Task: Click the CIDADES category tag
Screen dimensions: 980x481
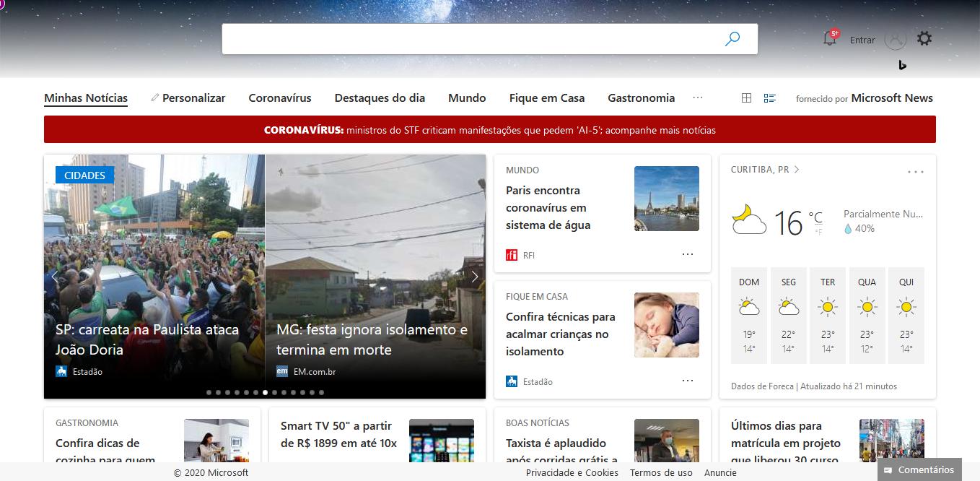Action: click(x=84, y=175)
